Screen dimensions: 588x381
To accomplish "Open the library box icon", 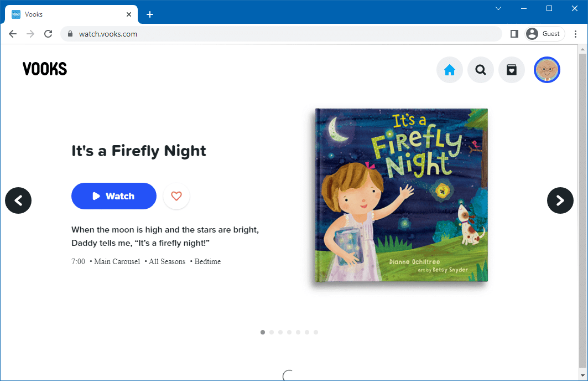I will [512, 70].
